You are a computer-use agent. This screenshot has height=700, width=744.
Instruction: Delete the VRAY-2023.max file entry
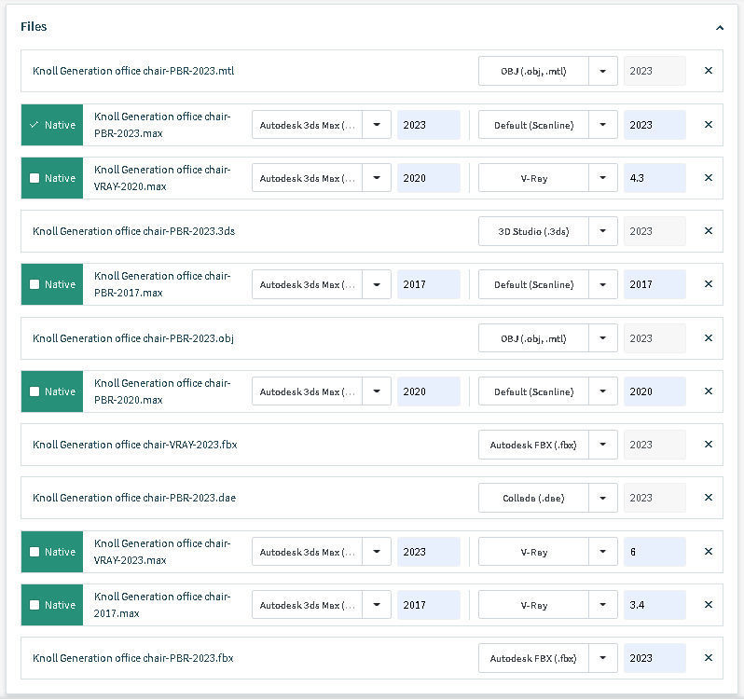tap(709, 552)
